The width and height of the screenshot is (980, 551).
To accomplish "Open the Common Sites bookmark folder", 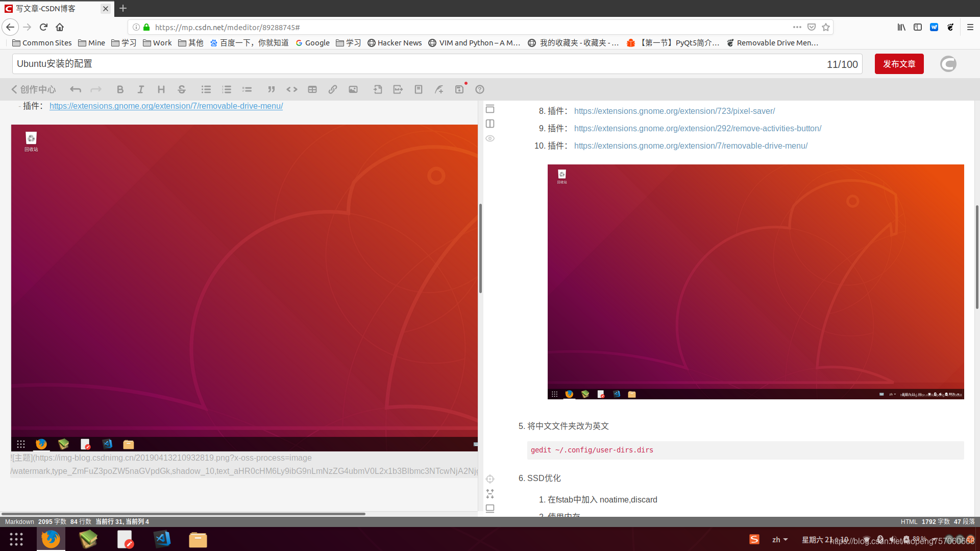I will [42, 43].
